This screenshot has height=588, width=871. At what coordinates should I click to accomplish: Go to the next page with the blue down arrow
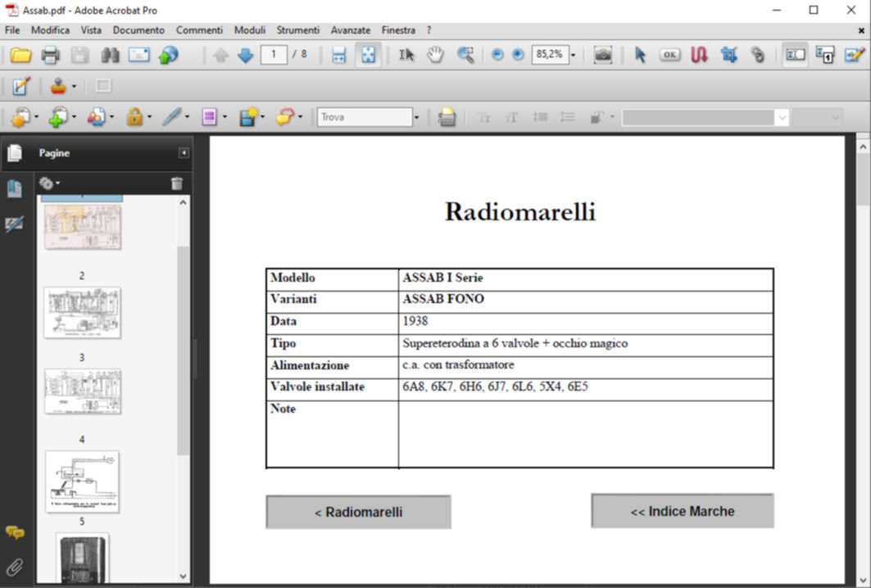pyautogui.click(x=245, y=55)
